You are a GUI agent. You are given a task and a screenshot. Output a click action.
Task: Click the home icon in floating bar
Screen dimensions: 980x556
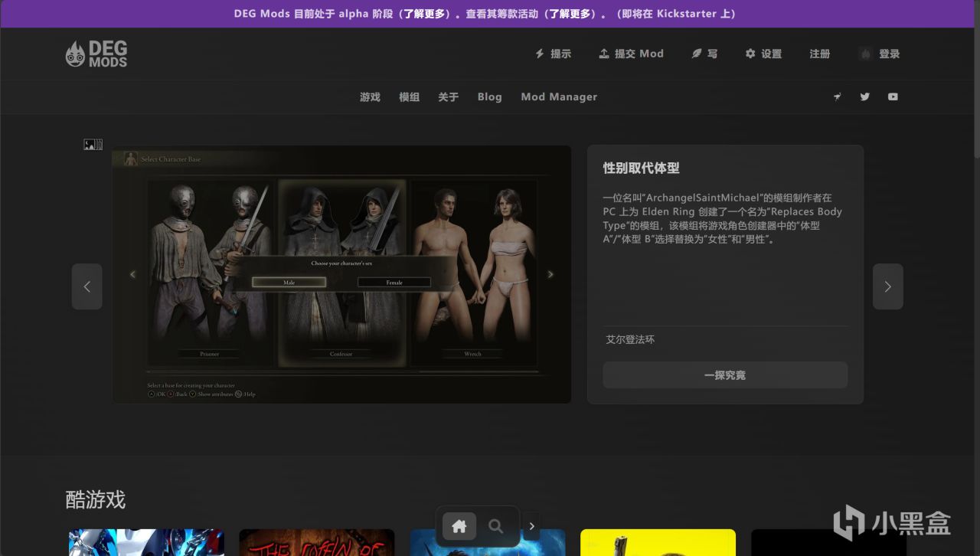459,526
